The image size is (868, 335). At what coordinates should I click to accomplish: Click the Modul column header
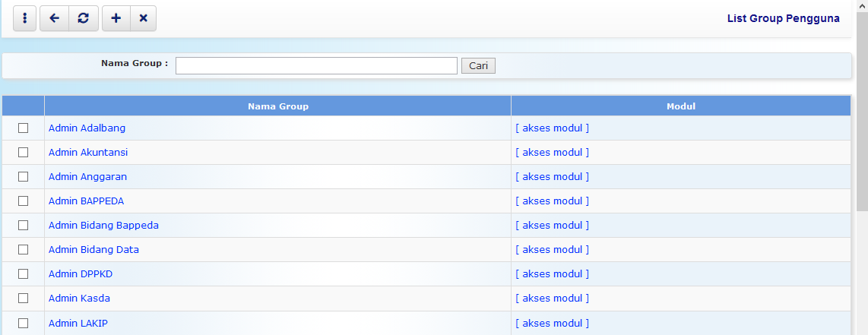coord(680,106)
